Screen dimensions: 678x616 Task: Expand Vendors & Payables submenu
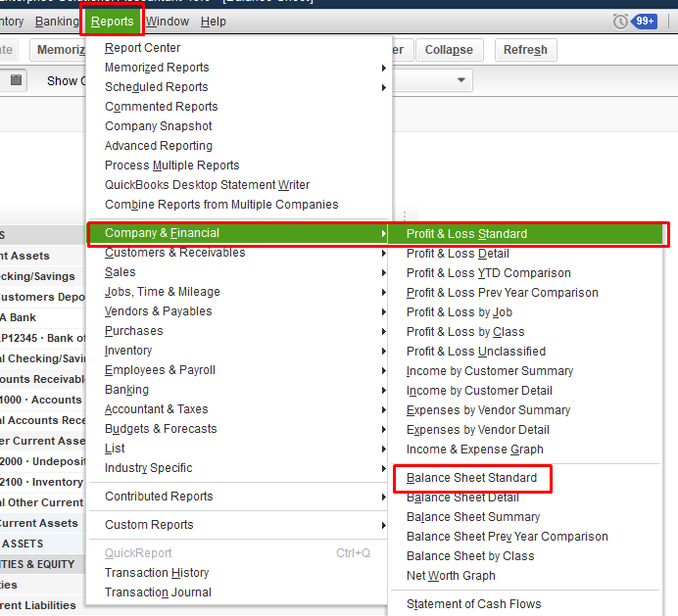pos(239,311)
